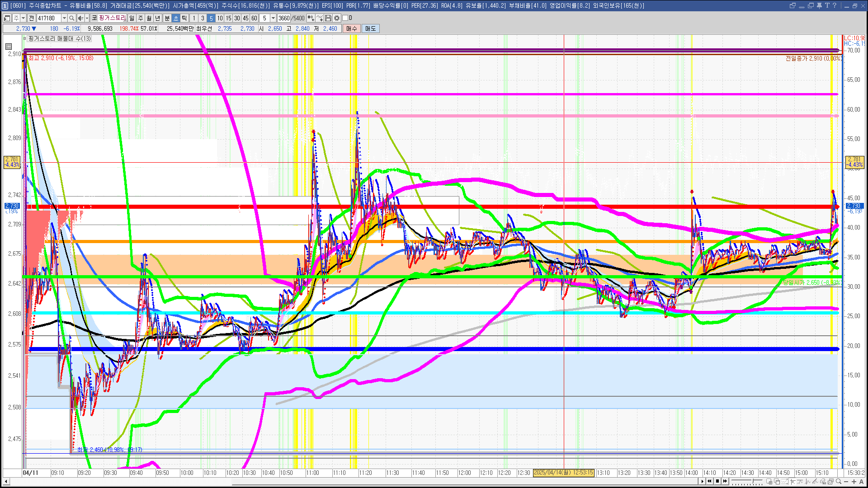Click the stock search magnifier icon
The image size is (868, 488).
(71, 18)
